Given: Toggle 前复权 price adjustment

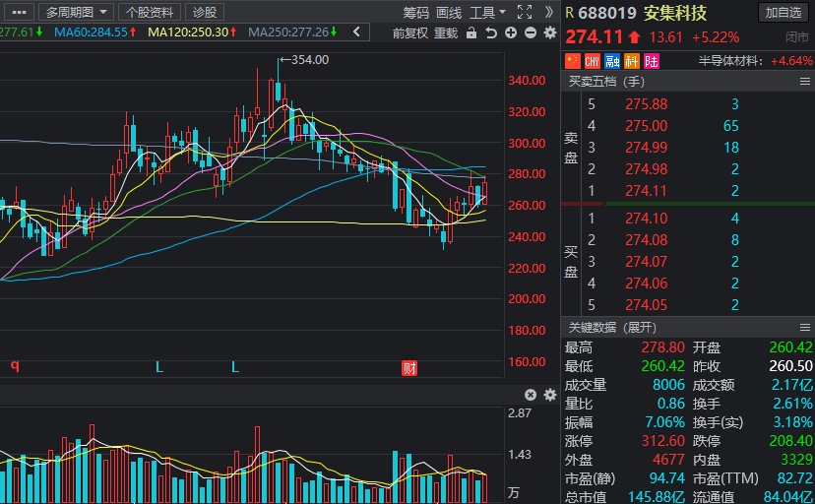Looking at the screenshot, I should click(410, 33).
